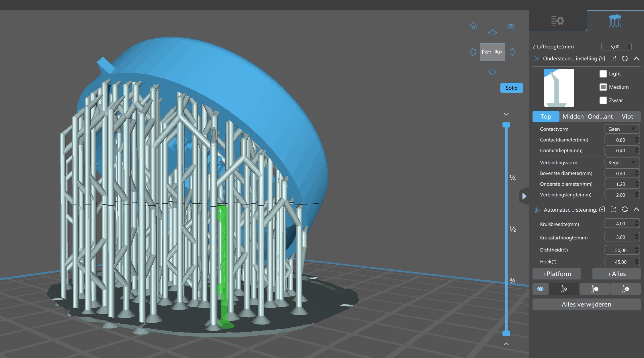644x358 pixels.
Task: Select the edit support tool icon
Action: (x=625, y=289)
